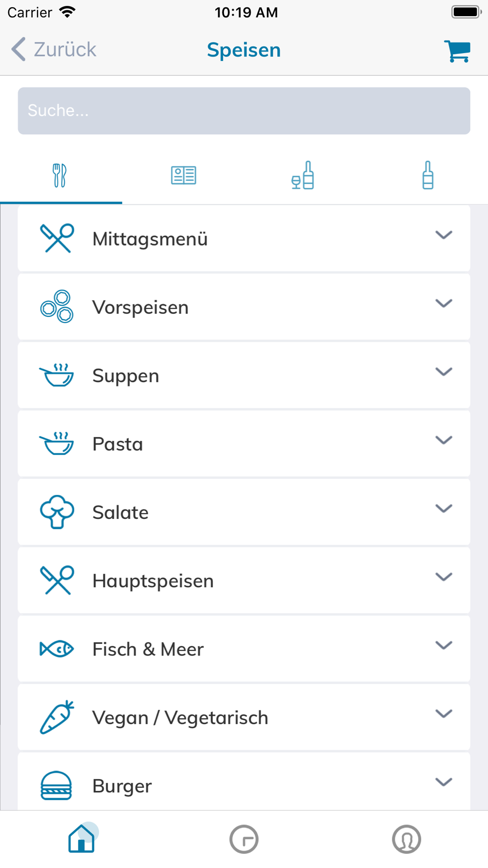Click the Fisch & Meer fish icon
This screenshot has width=488, height=868.
coord(57,649)
